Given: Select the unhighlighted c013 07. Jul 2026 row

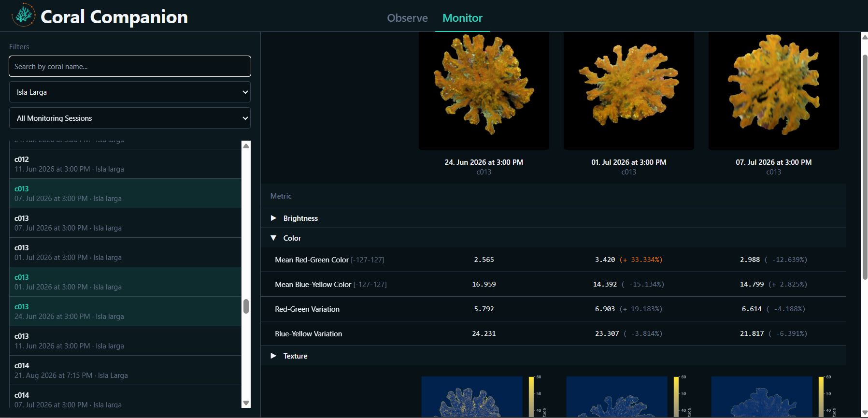Looking at the screenshot, I should tap(125, 223).
